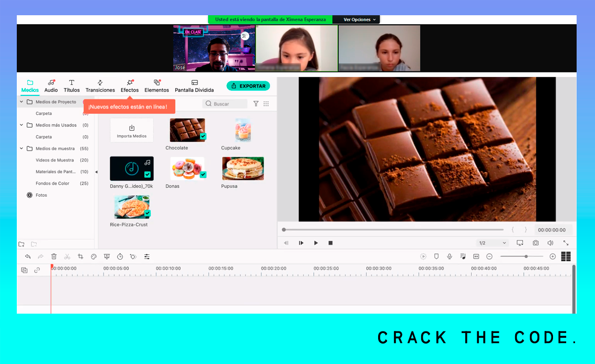This screenshot has width=595, height=364.
Task: Click the volume speaker icon under preview
Action: (x=550, y=243)
